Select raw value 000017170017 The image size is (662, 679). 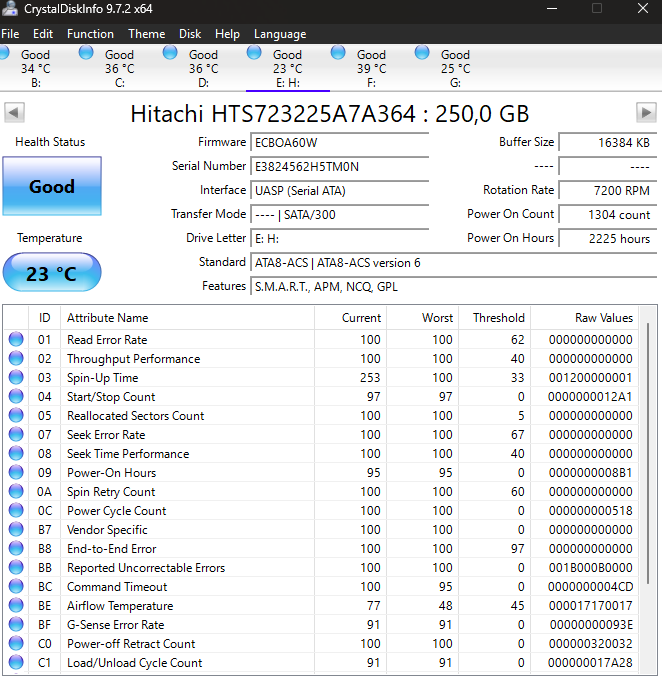591,606
